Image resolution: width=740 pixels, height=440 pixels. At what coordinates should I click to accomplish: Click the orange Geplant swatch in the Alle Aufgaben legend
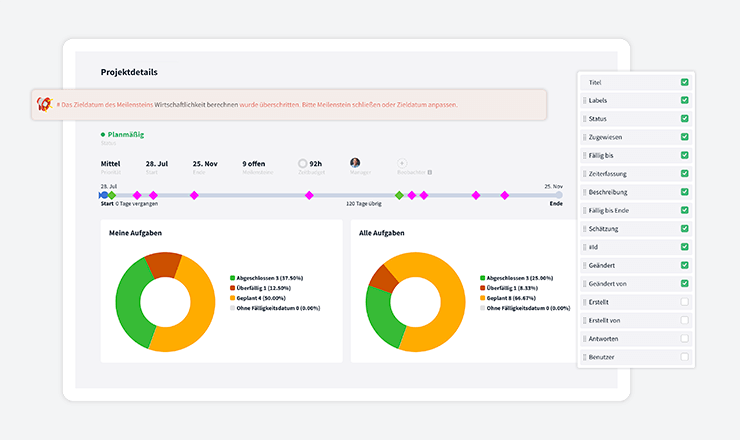tap(482, 298)
